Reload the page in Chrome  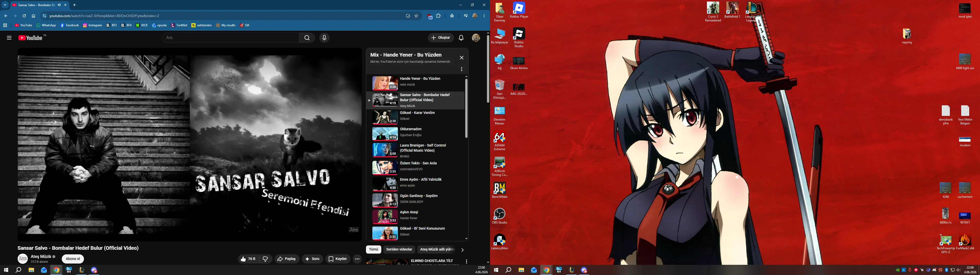(24, 16)
